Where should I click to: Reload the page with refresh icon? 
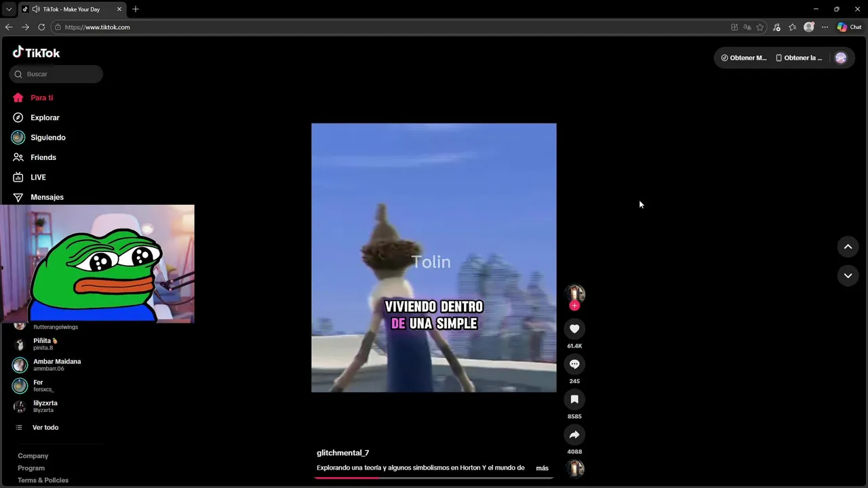(41, 27)
